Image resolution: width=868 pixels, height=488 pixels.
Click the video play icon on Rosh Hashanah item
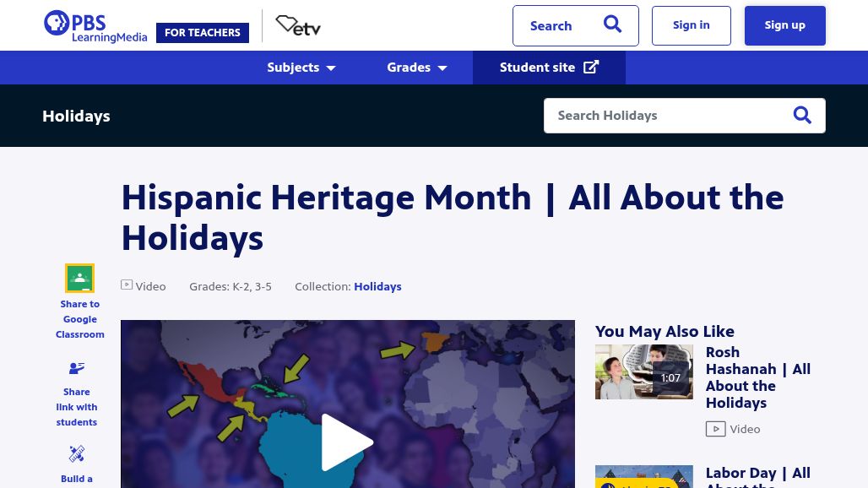tap(714, 428)
